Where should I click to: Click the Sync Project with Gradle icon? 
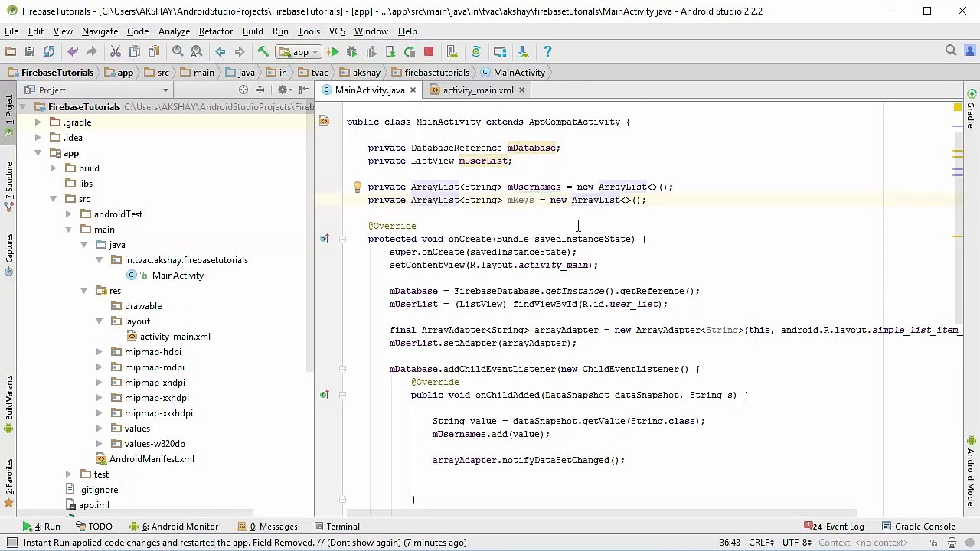pyautogui.click(x=476, y=51)
